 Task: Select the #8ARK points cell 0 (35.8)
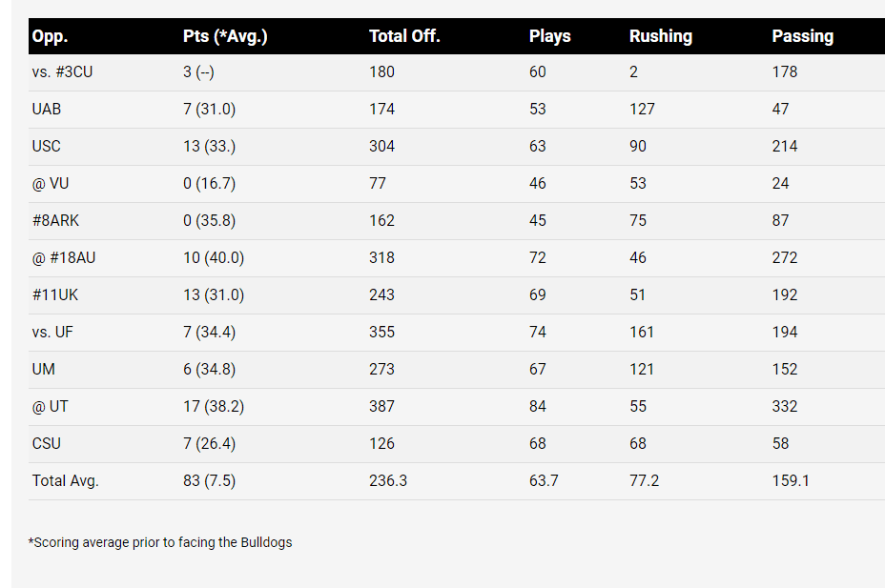click(210, 221)
